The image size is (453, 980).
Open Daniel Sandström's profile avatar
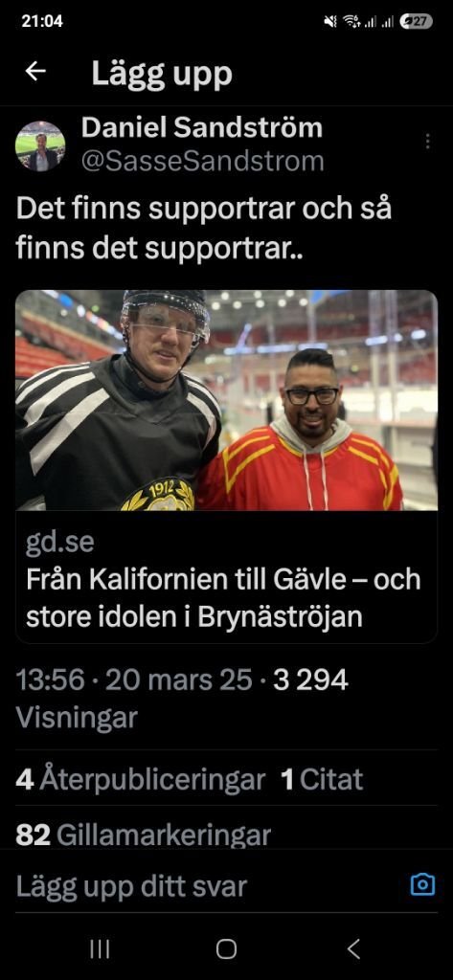pos(40,146)
